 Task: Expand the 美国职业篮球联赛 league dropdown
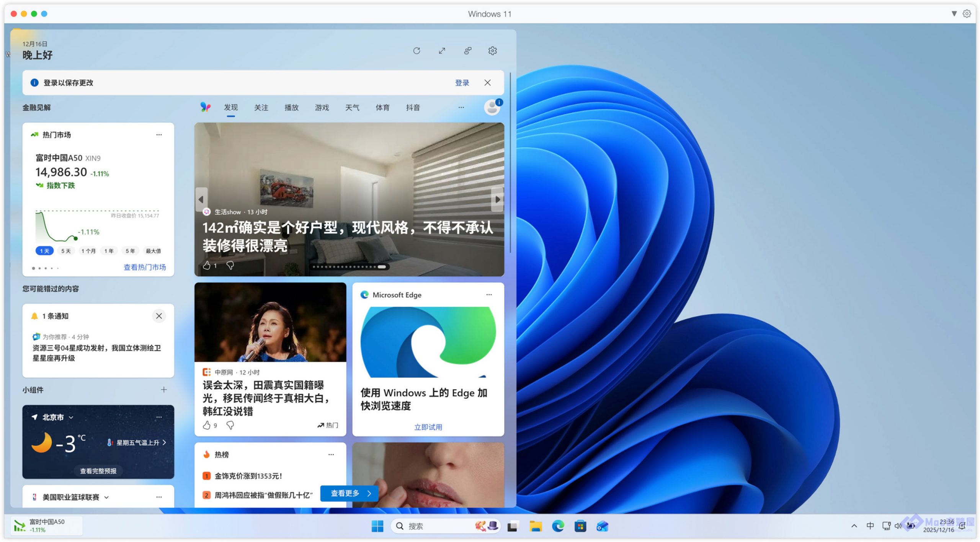tap(107, 497)
